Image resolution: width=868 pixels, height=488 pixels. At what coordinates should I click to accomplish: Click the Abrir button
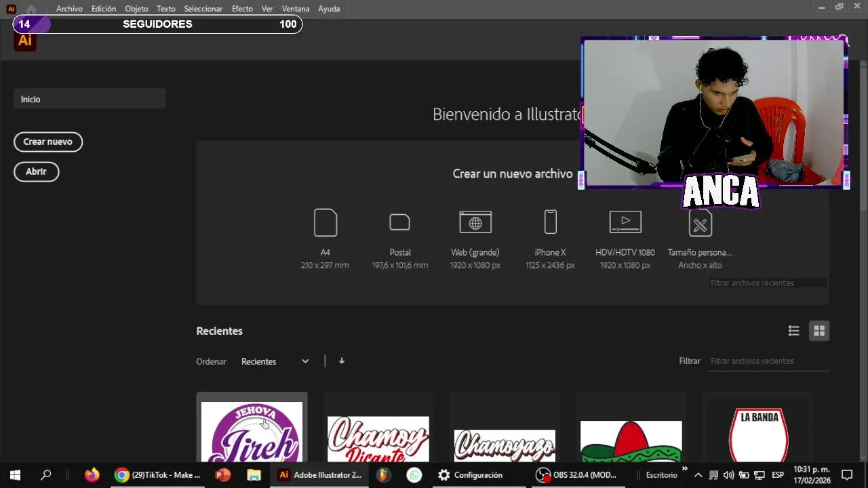pos(37,171)
